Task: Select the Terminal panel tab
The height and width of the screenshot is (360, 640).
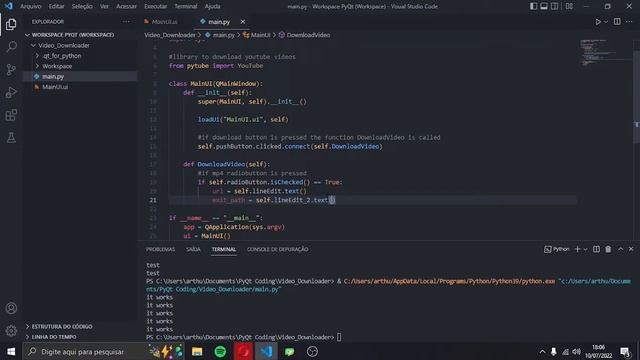Action: point(224,249)
